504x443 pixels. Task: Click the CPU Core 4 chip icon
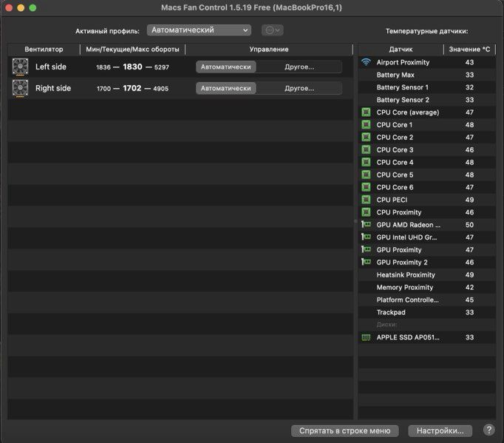(x=366, y=162)
